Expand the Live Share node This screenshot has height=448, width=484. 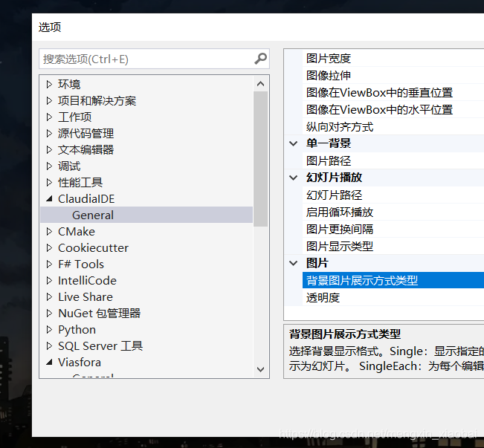click(49, 297)
